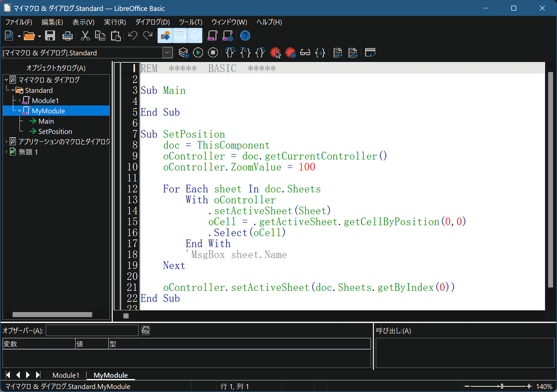Open the ファイル(F) menu
Viewport: 557px width, 392px height.
[19, 22]
